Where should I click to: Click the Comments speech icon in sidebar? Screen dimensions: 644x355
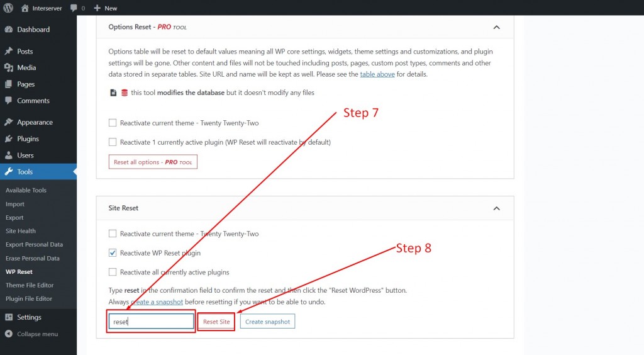coord(9,101)
